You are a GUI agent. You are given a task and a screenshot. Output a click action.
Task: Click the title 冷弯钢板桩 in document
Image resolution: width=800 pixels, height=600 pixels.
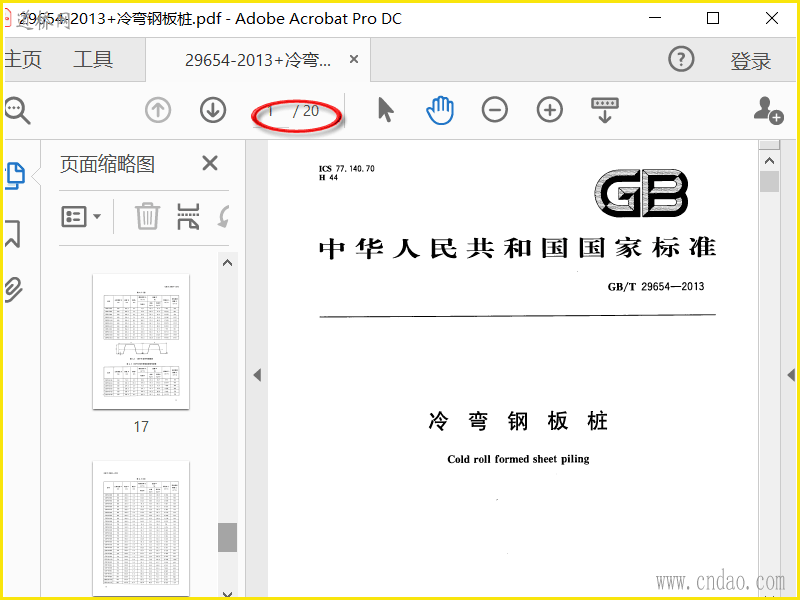click(x=518, y=421)
